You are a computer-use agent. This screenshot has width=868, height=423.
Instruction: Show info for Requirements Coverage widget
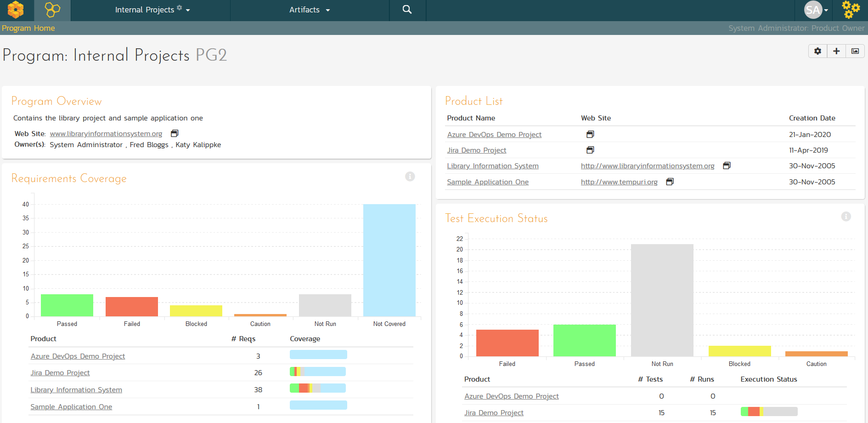[410, 177]
